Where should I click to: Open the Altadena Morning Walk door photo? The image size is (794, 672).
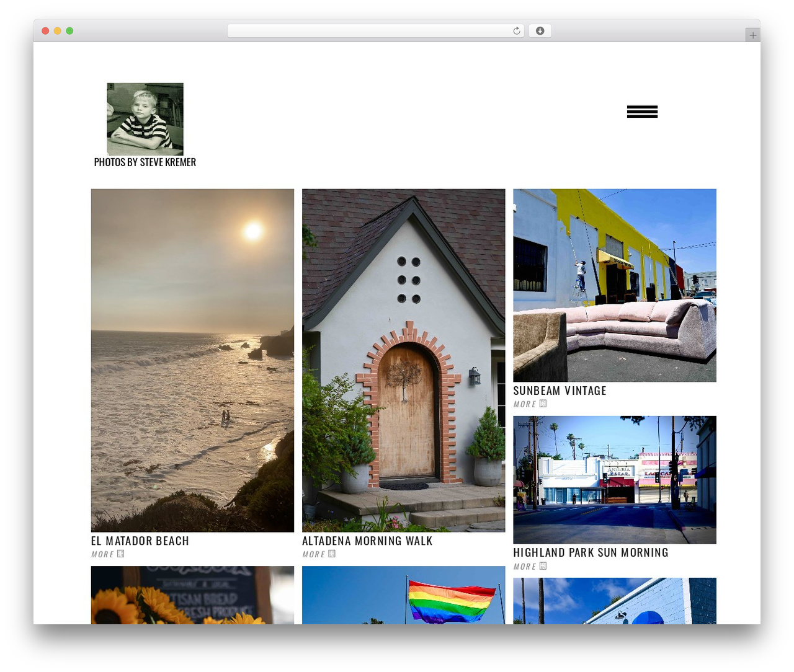pyautogui.click(x=404, y=360)
